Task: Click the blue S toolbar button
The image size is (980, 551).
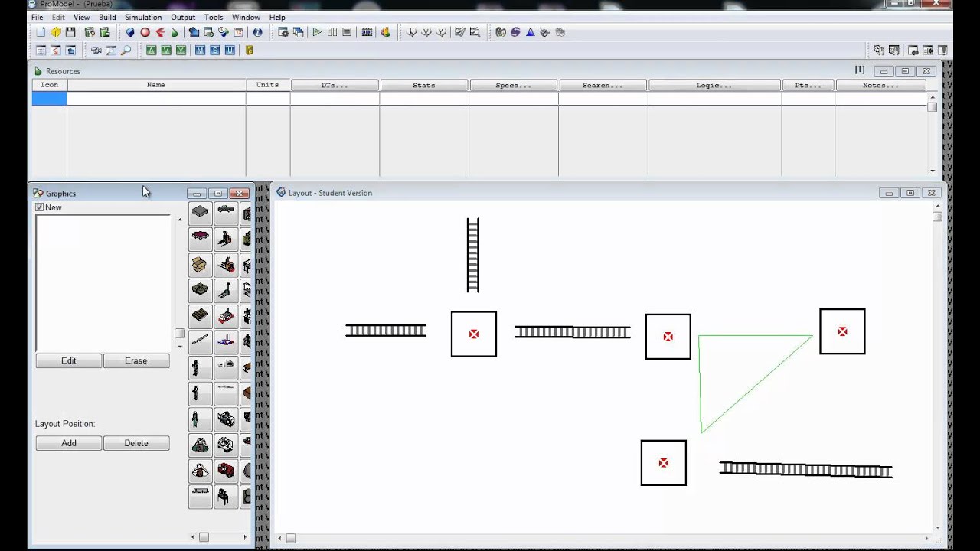Action: [x=214, y=51]
